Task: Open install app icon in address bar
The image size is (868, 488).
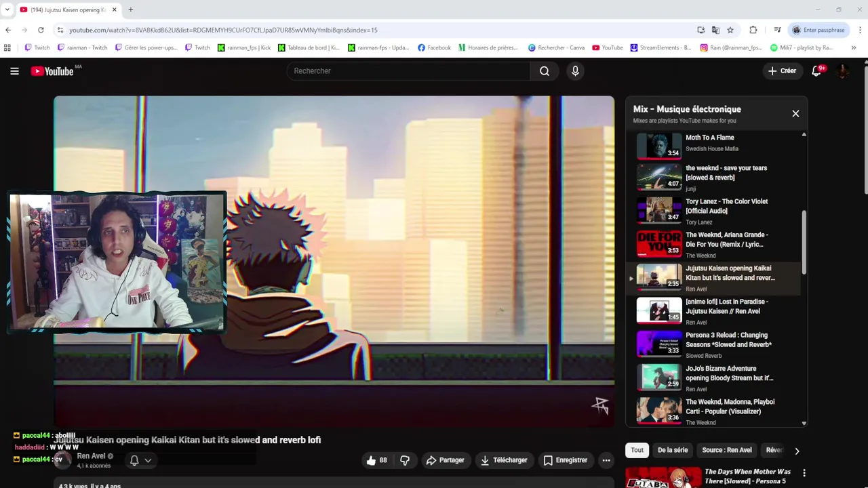Action: [701, 30]
